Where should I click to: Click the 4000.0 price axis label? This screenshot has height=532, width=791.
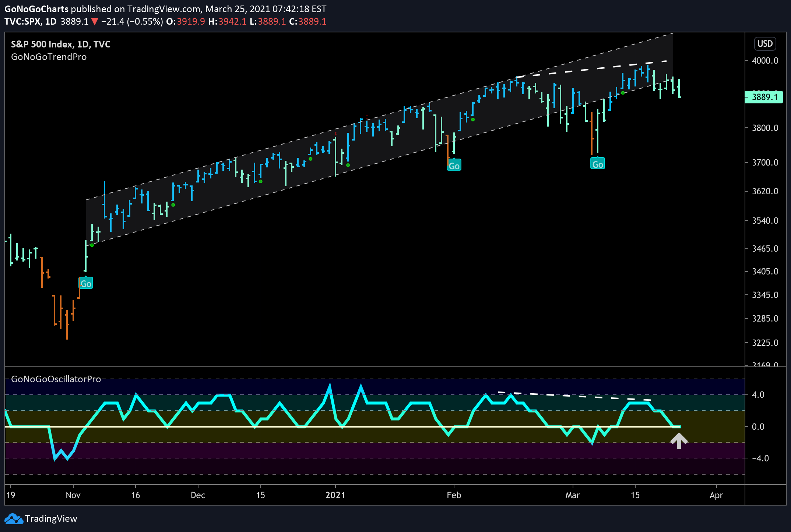pos(765,61)
